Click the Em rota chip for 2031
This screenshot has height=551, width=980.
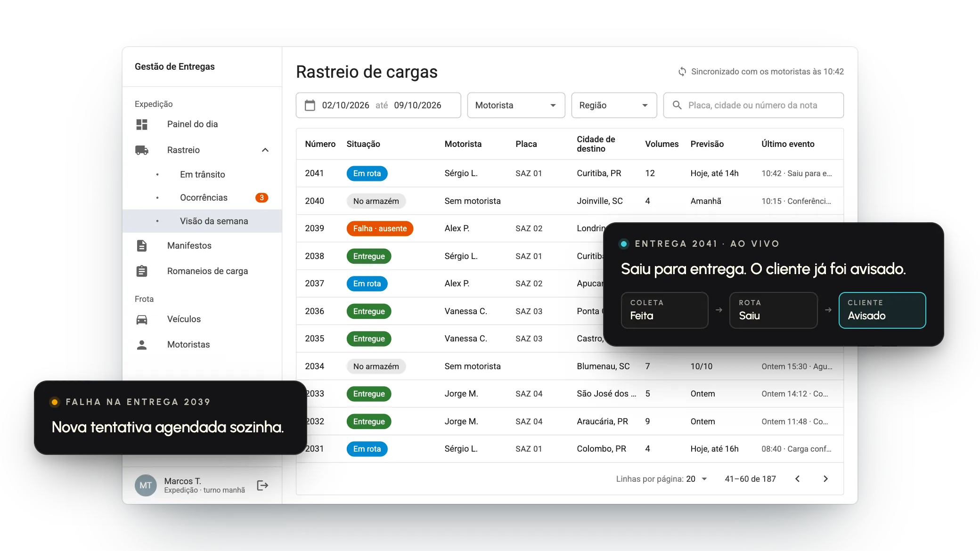click(367, 449)
